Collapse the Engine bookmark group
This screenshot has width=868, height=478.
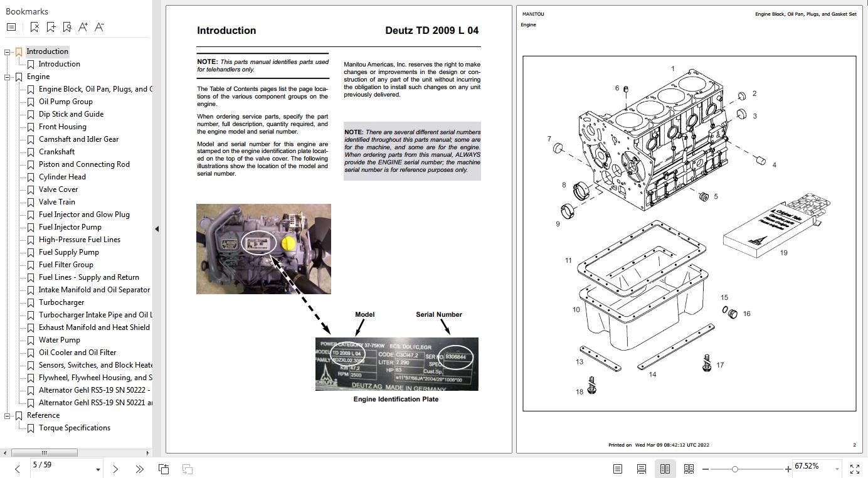coord(8,77)
